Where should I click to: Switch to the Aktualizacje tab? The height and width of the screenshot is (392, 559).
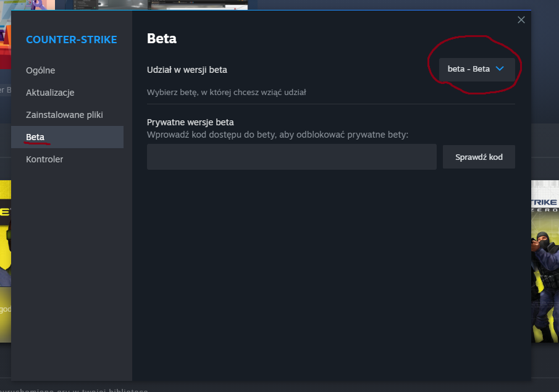coord(67,93)
